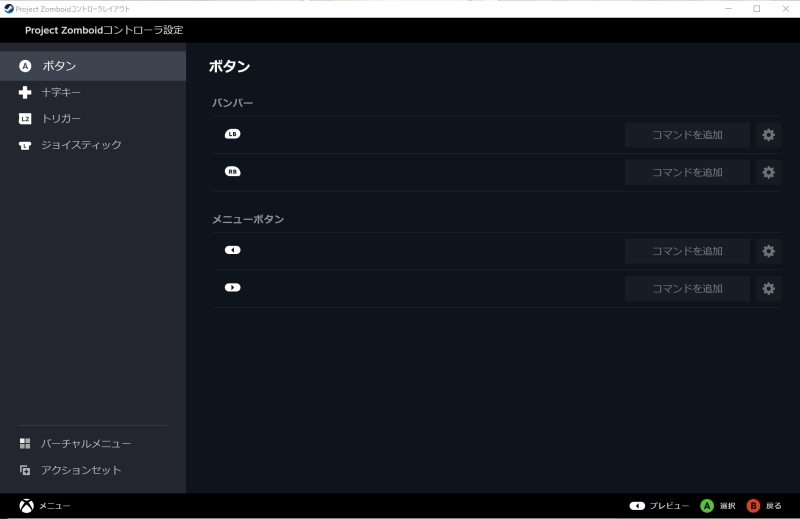800x519 pixels.
Task: Click the left menu (back) button icon
Action: [233, 250]
